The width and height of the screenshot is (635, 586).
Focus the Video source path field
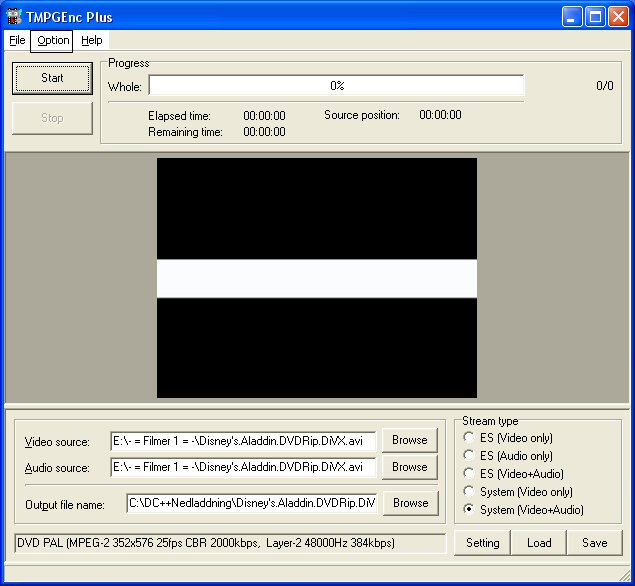[x=243, y=441]
